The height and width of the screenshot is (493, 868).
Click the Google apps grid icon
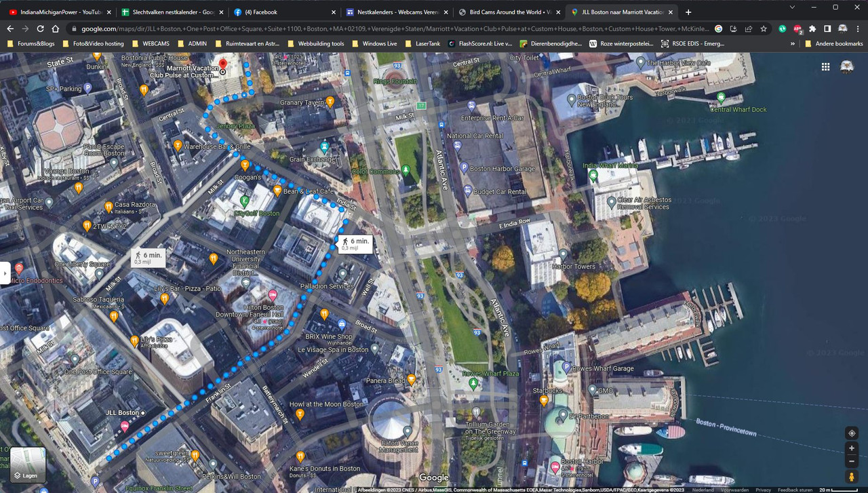click(x=825, y=66)
